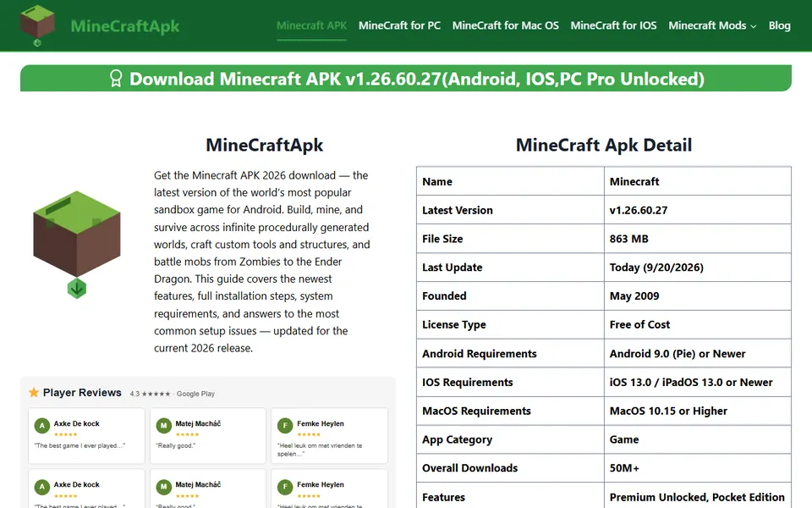Expand the Minecraft Mods dropdown menu
The image size is (812, 508).
(x=712, y=25)
